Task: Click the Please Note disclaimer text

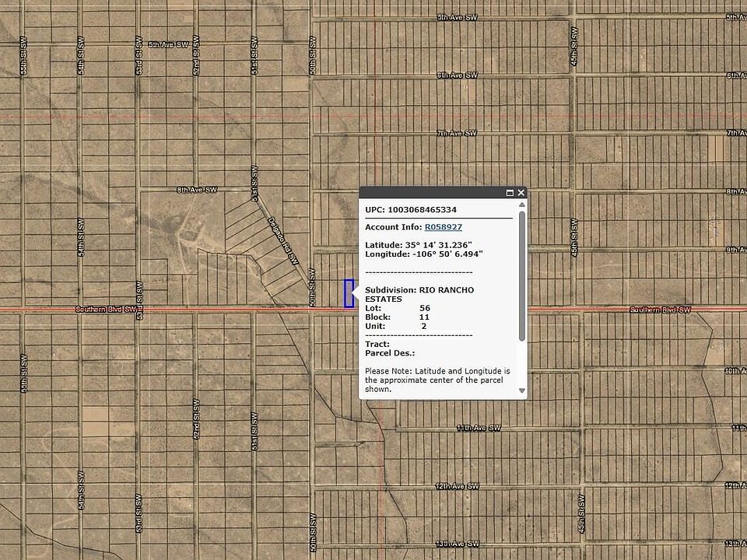Action: 437,380
